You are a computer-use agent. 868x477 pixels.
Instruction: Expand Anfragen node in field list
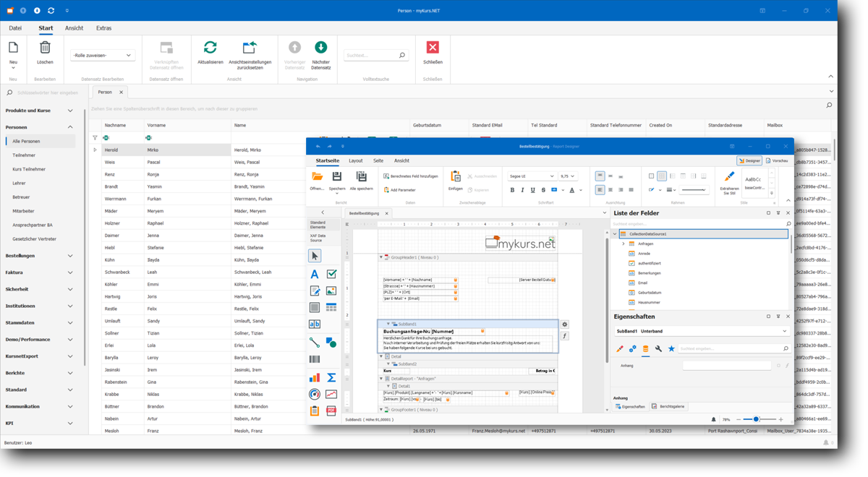pyautogui.click(x=624, y=244)
